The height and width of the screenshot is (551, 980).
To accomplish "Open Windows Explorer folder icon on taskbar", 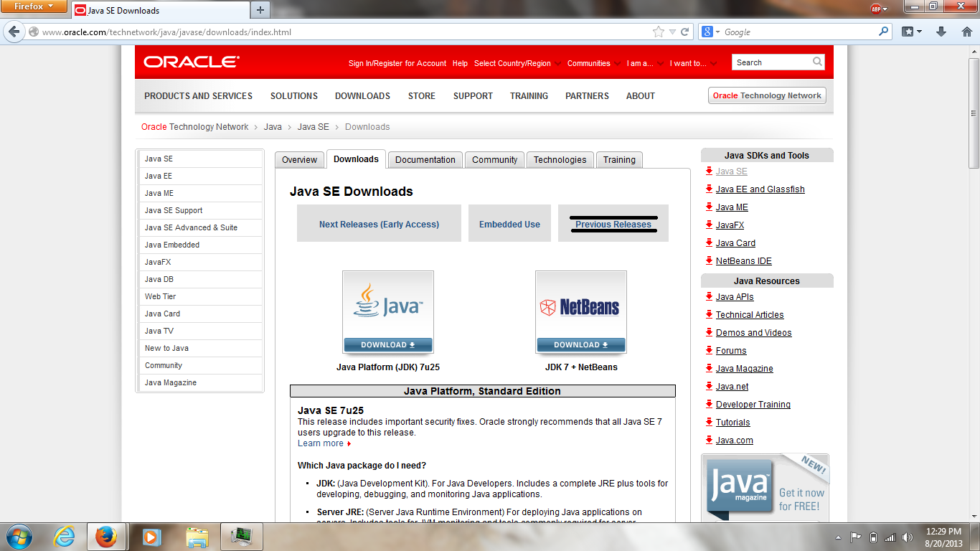I will click(197, 537).
